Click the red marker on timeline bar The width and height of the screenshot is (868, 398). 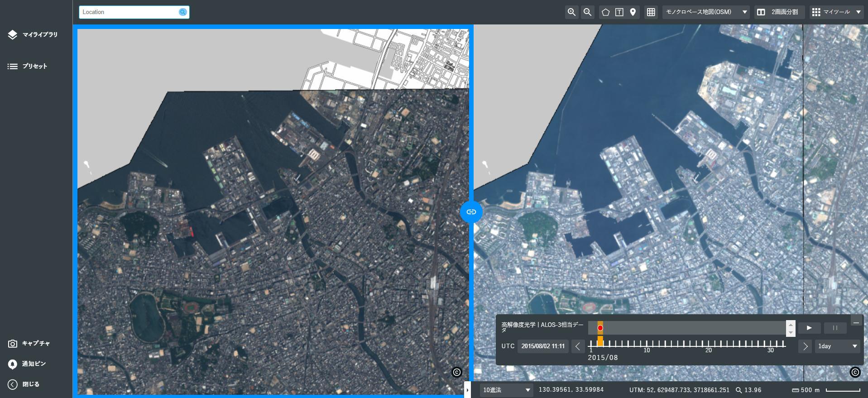click(600, 328)
